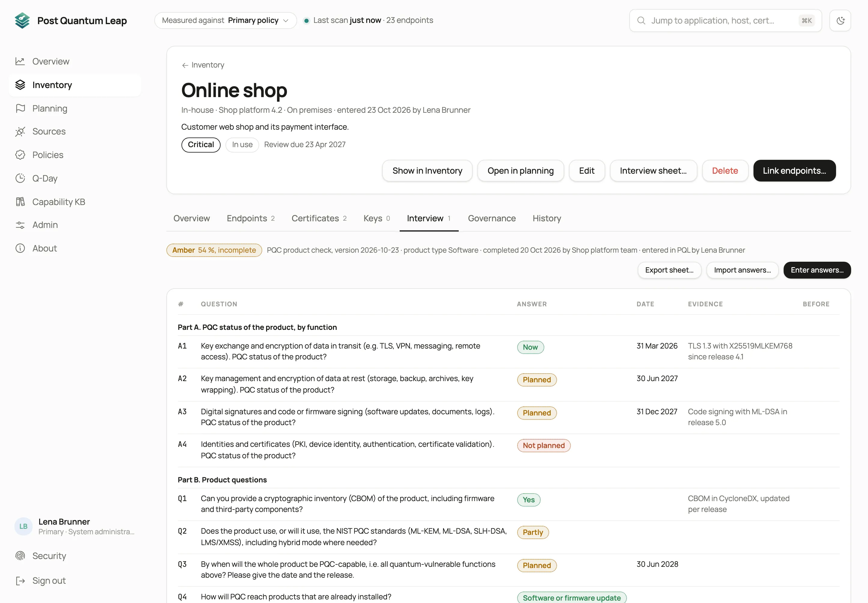Switch to the Overview tab

[191, 218]
